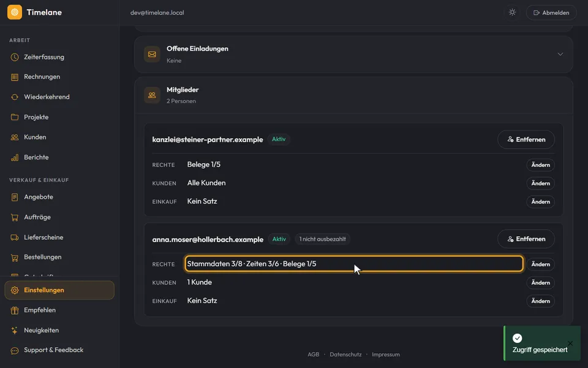Image resolution: width=588 pixels, height=368 pixels.
Task: Click the '1 Kunde' value text
Action: pyautogui.click(x=200, y=282)
